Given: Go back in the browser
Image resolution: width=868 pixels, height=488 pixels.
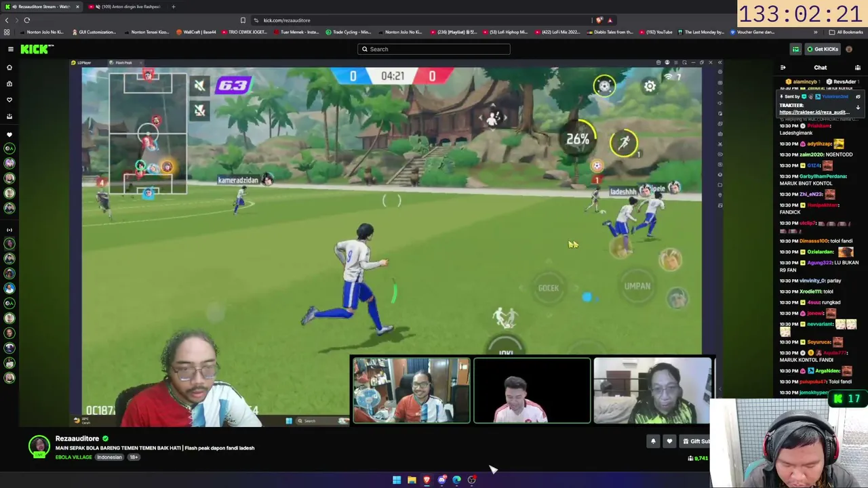Looking at the screenshot, I should pyautogui.click(x=7, y=20).
